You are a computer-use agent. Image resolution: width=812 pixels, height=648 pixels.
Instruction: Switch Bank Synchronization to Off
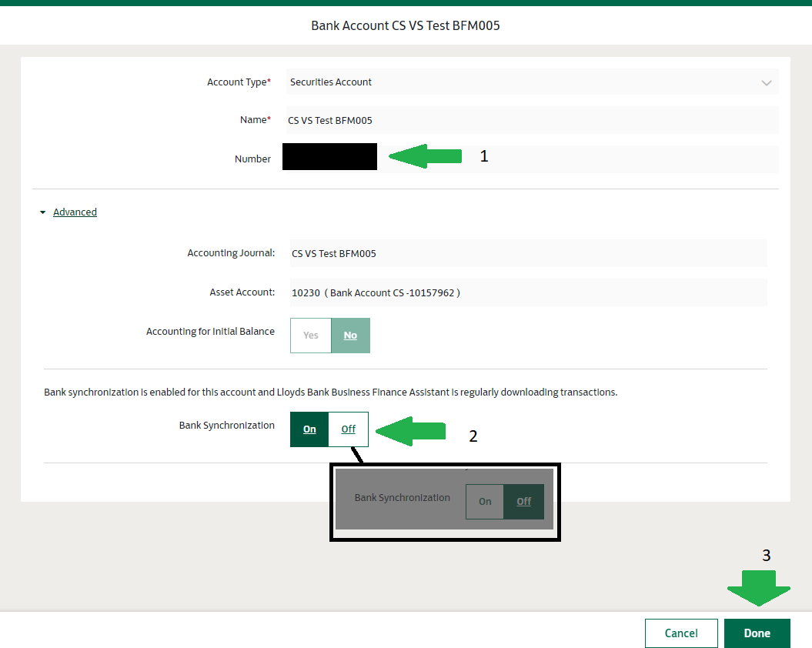(x=349, y=429)
